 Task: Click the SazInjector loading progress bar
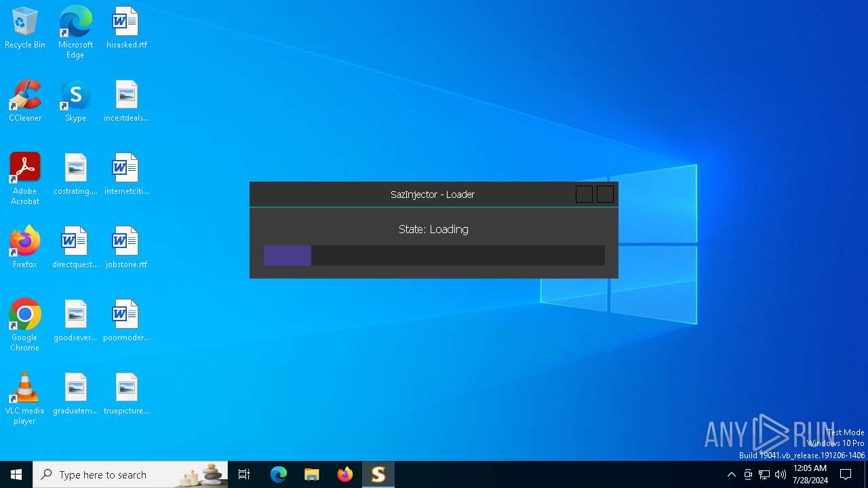(x=434, y=256)
